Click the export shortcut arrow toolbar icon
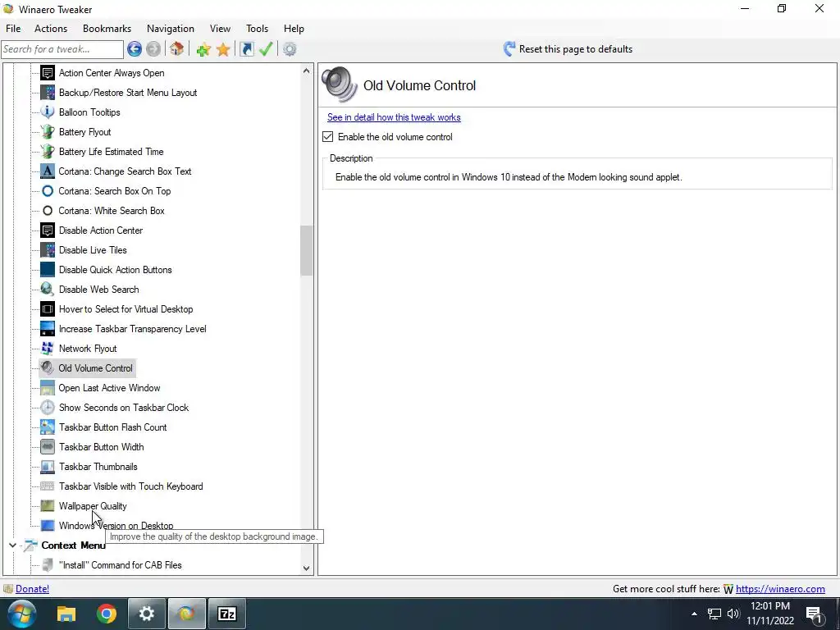 246,49
